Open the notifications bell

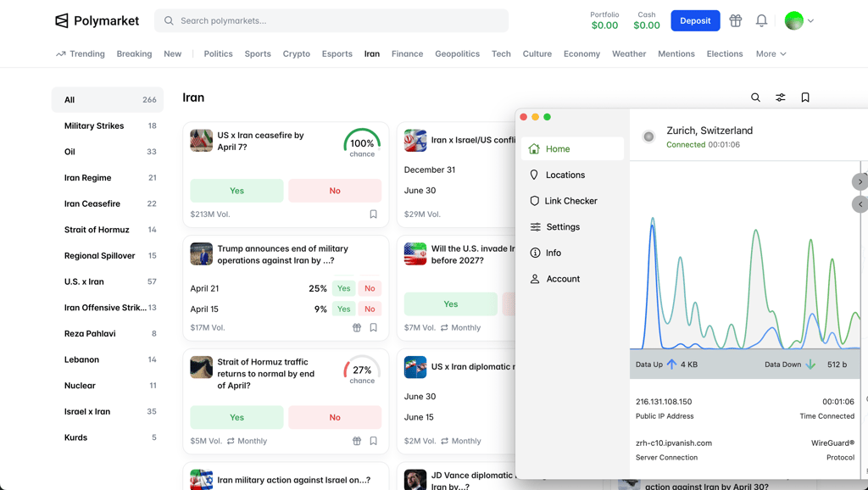[x=762, y=21]
